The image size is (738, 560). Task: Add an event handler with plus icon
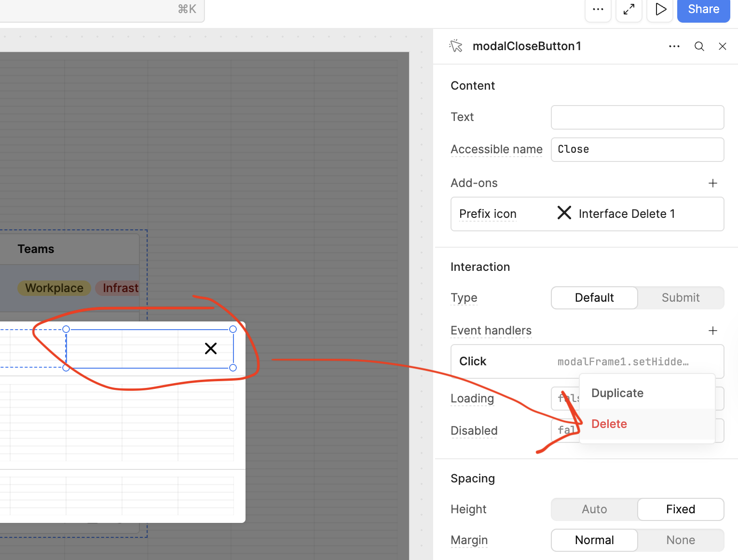[712, 331]
